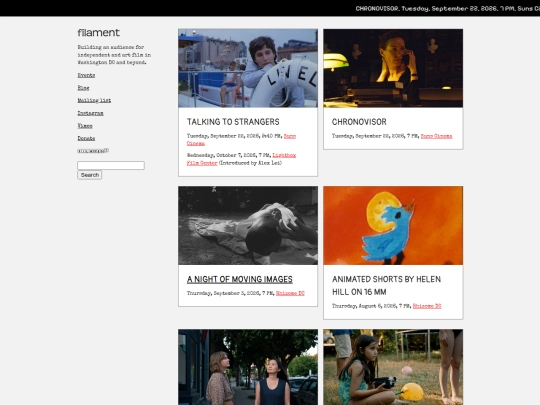Image resolution: width=540 pixels, height=405 pixels.
Task: Open ANIMATED SHORTS BY HELEN HILL title
Action: click(x=386, y=285)
